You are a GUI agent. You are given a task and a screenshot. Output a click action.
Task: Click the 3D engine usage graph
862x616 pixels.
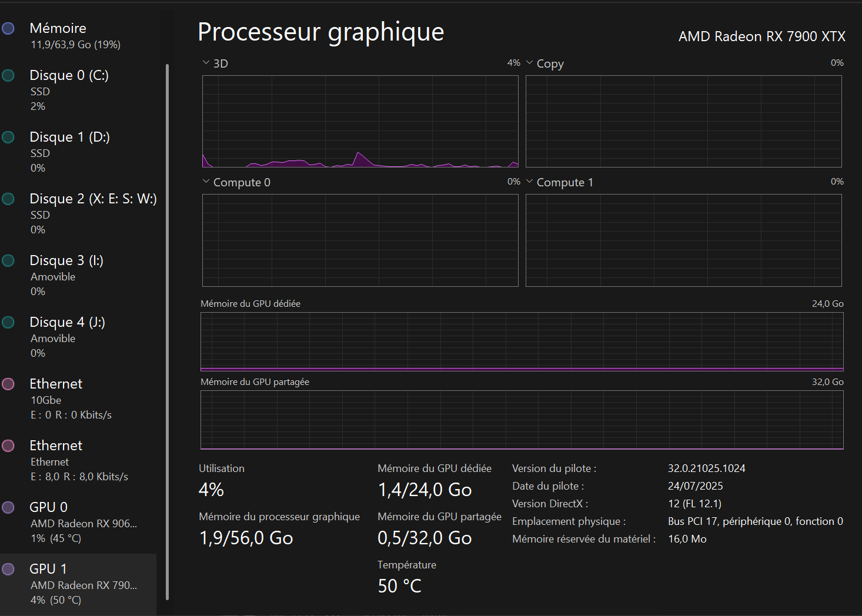[x=360, y=122]
